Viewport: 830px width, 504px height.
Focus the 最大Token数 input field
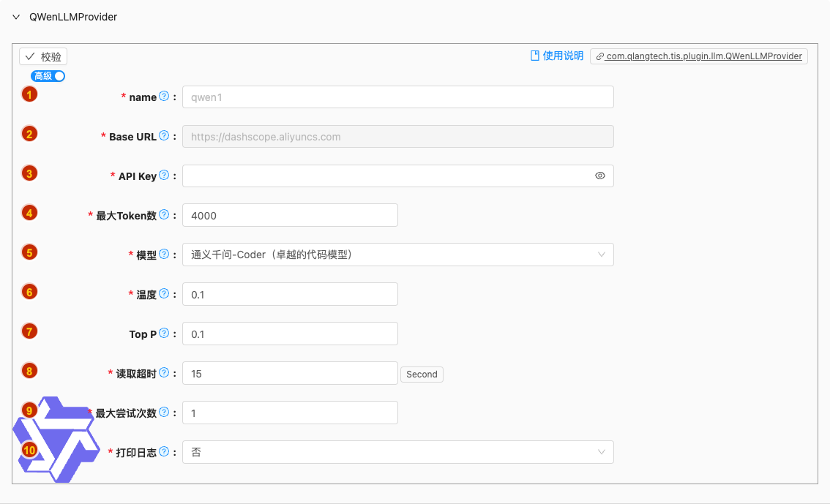point(290,215)
